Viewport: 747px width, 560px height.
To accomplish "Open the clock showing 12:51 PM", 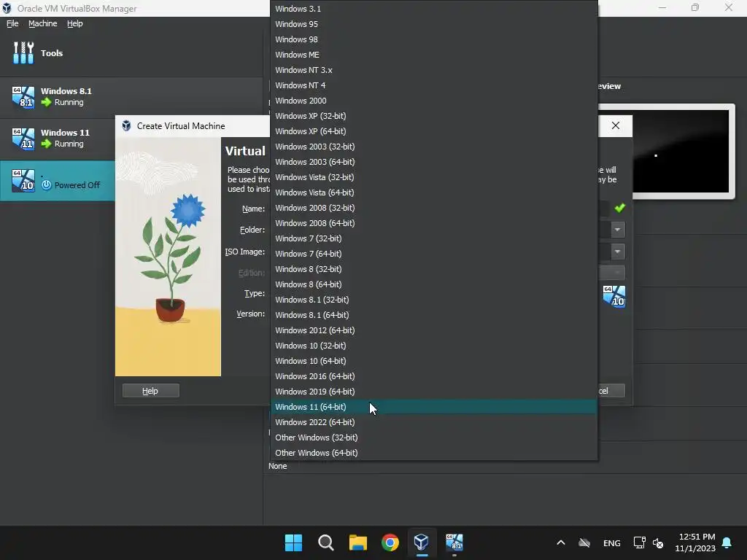I will pyautogui.click(x=695, y=542).
